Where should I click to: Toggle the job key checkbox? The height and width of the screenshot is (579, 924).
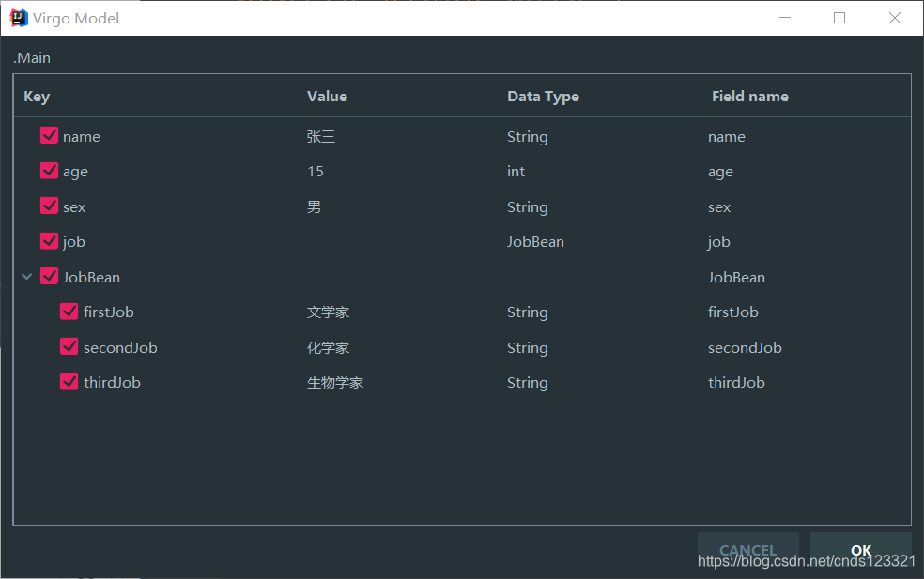(x=49, y=241)
